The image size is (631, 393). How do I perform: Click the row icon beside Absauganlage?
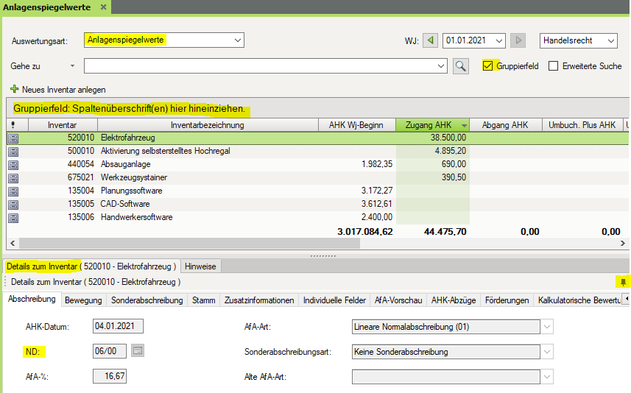click(13, 165)
